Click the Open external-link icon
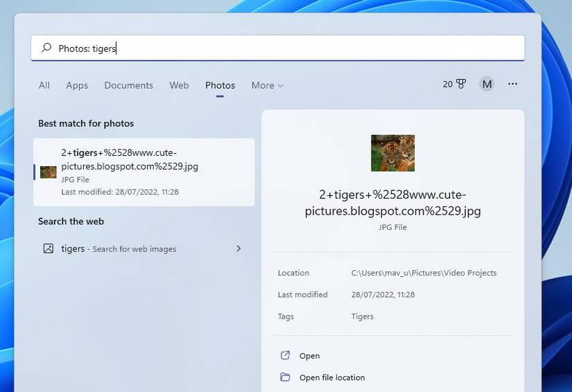 point(285,355)
